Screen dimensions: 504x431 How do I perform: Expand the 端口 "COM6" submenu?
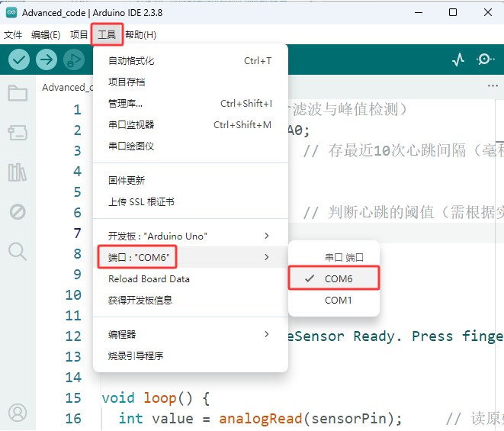tap(191, 257)
